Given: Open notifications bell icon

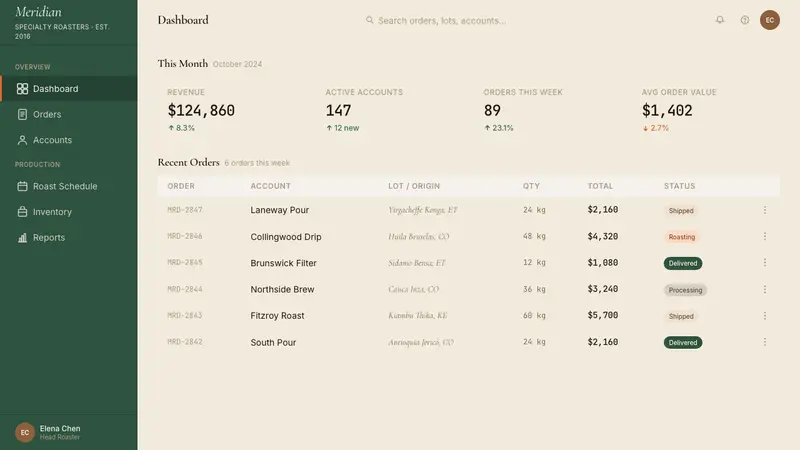Looking at the screenshot, I should (x=719, y=20).
